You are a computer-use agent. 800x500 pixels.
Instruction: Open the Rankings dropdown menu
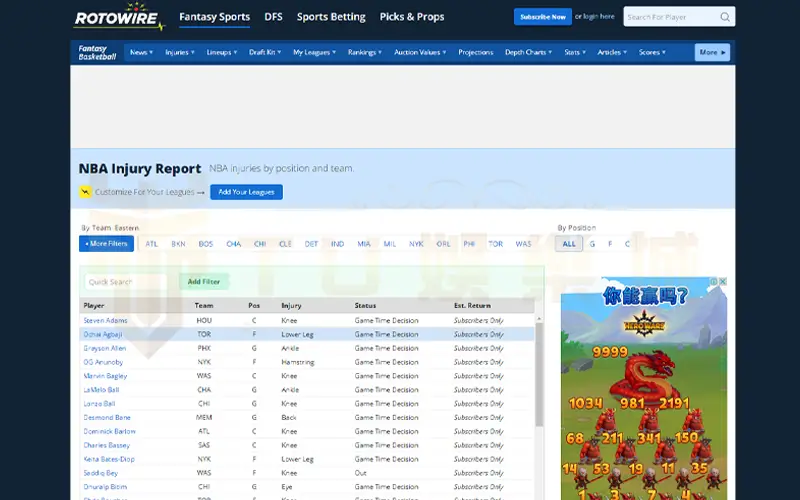[x=366, y=52]
